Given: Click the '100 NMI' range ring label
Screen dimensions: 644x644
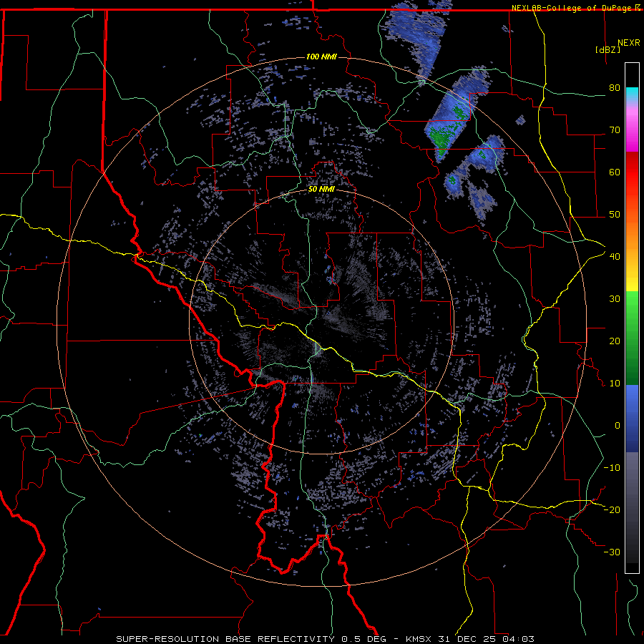Looking at the screenshot, I should click(x=321, y=57).
